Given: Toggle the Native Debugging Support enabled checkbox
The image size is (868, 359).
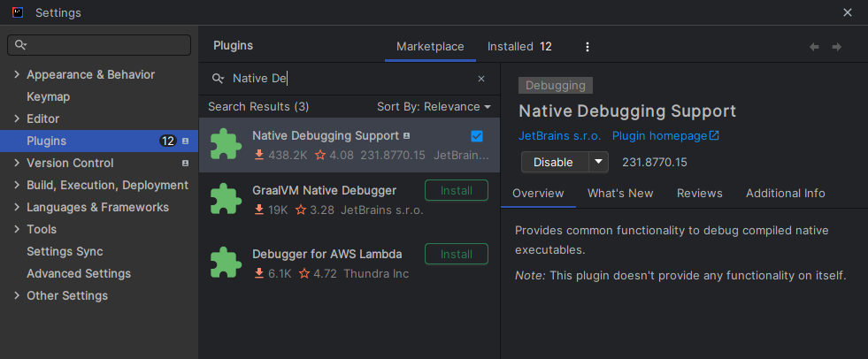Looking at the screenshot, I should click(x=477, y=136).
